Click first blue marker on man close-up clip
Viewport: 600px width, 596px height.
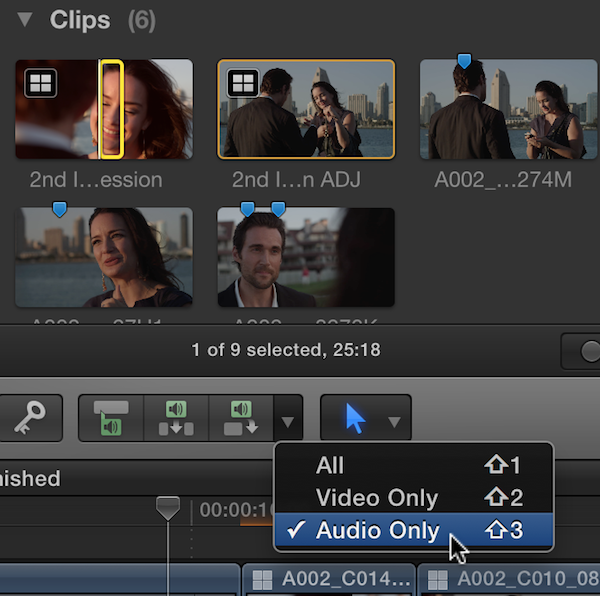tap(248, 210)
